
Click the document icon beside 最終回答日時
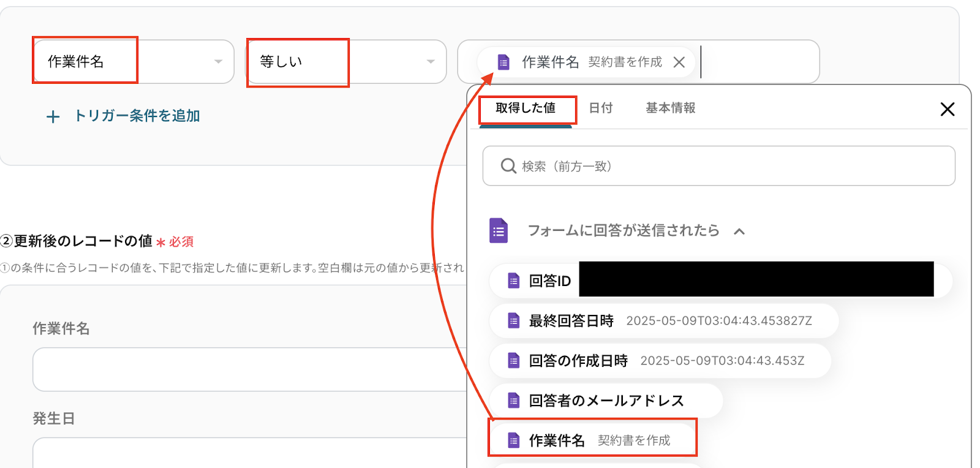pyautogui.click(x=514, y=321)
